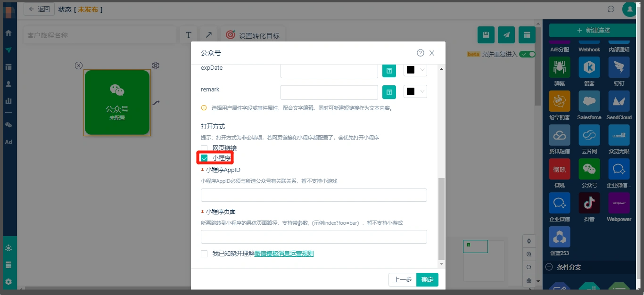Zoom out on the canvas
The image size is (644, 295).
click(529, 267)
